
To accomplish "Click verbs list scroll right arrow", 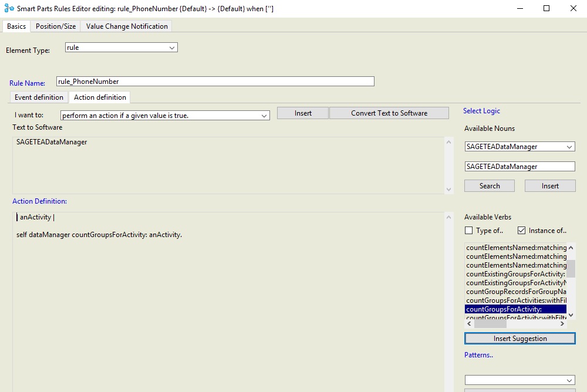I will (562, 324).
